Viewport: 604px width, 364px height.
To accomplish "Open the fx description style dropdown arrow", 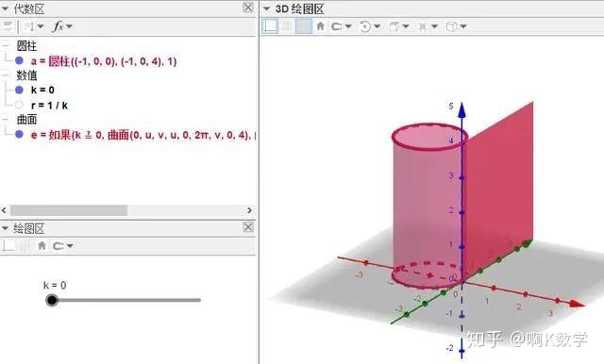I will coord(69,26).
